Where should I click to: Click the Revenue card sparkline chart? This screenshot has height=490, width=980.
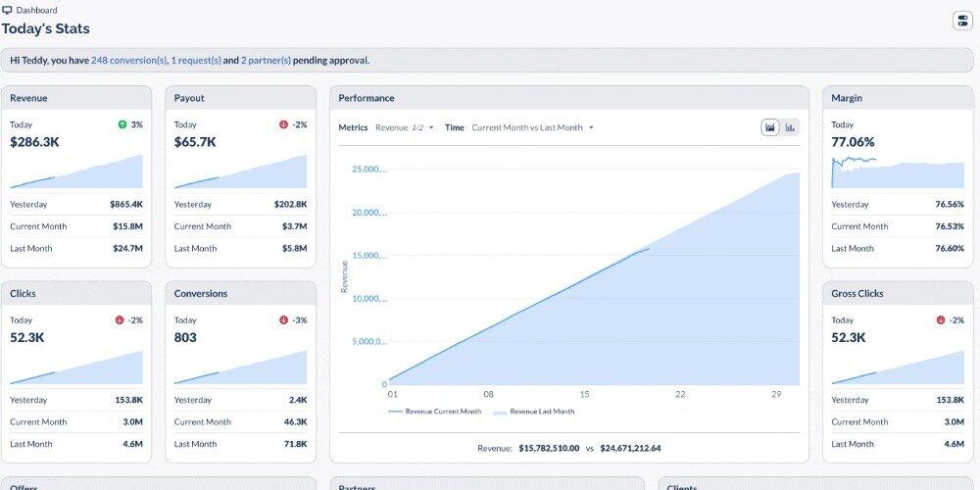[76, 172]
